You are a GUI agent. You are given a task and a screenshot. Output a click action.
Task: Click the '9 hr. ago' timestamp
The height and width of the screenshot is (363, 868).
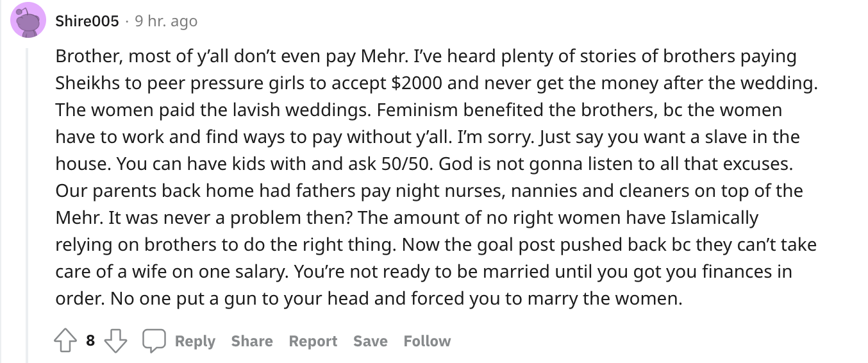coord(166,21)
